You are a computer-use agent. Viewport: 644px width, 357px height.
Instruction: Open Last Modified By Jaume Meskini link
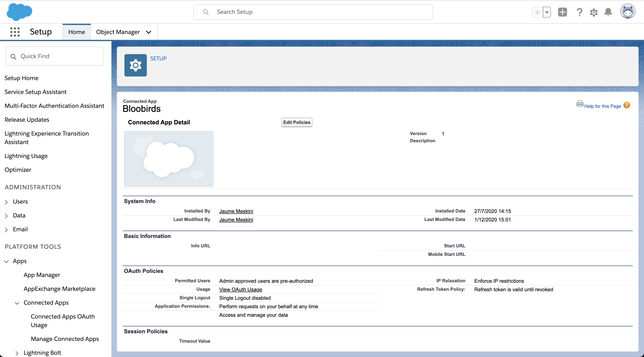[x=236, y=220]
